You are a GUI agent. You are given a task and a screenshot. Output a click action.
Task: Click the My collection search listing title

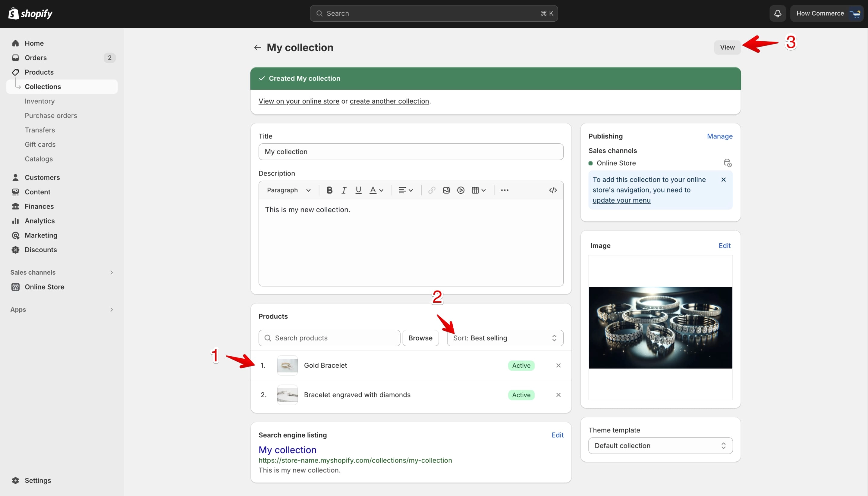coord(288,450)
